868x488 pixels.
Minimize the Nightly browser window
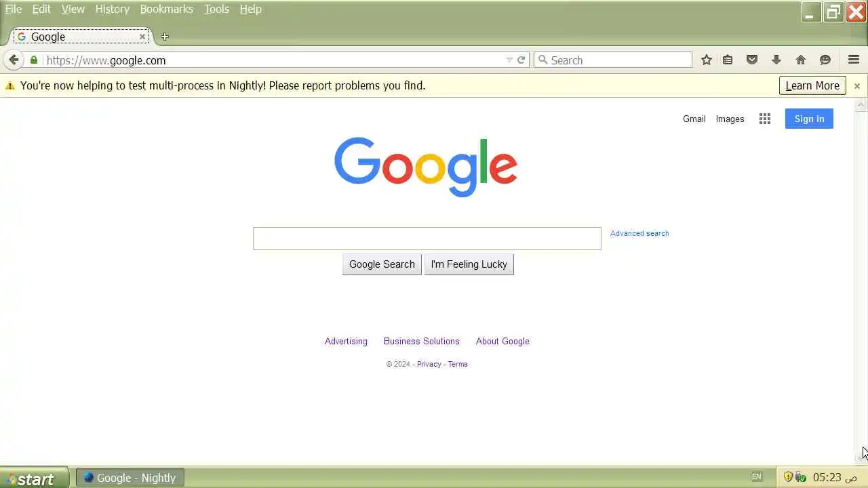811,12
